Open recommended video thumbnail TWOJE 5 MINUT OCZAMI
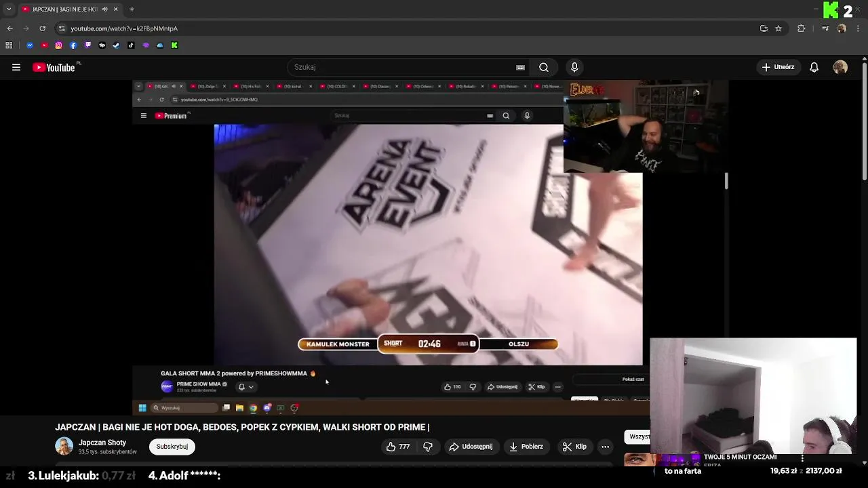The image size is (868, 488). coord(663,461)
